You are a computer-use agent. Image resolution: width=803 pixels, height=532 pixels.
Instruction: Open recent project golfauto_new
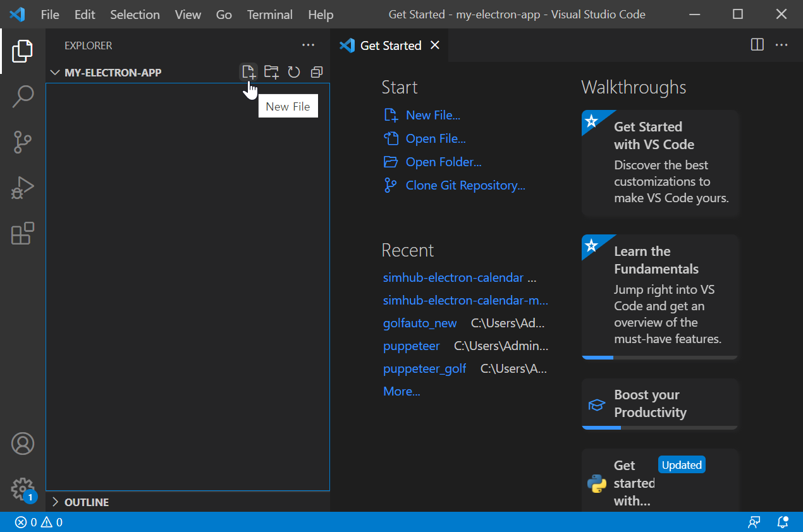(420, 323)
